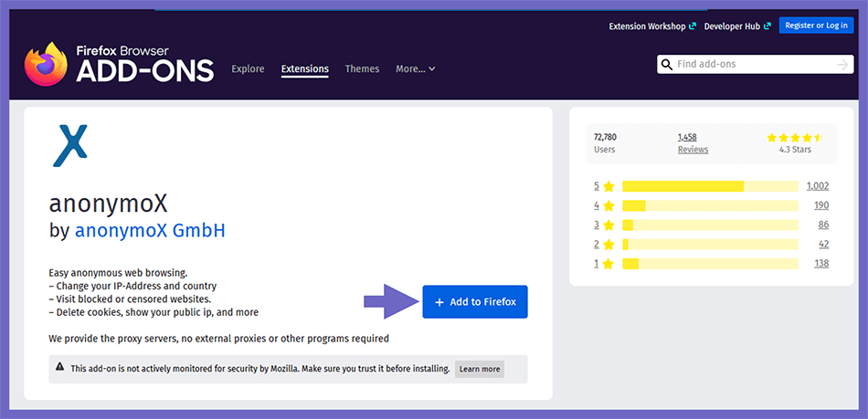Switch to the Themes section

[x=362, y=69]
